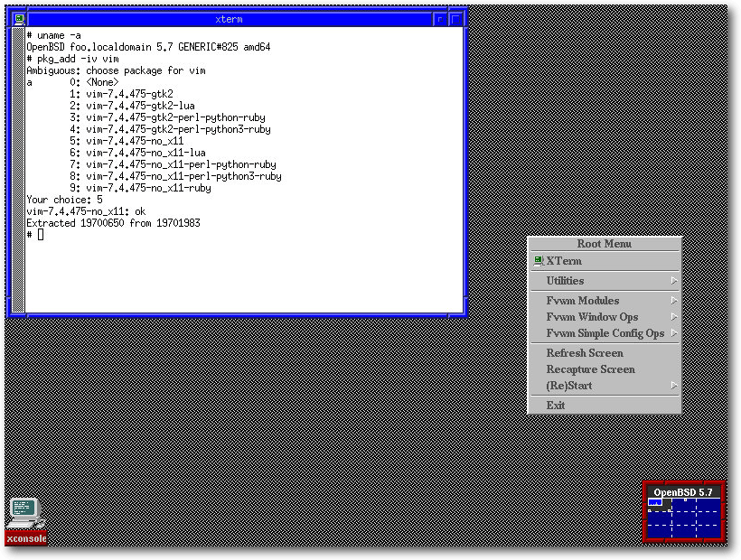Click the '6: vim-7.4.475-no_x11-lua' line
Image resolution: width=741 pixels, height=560 pixels.
[x=137, y=153]
